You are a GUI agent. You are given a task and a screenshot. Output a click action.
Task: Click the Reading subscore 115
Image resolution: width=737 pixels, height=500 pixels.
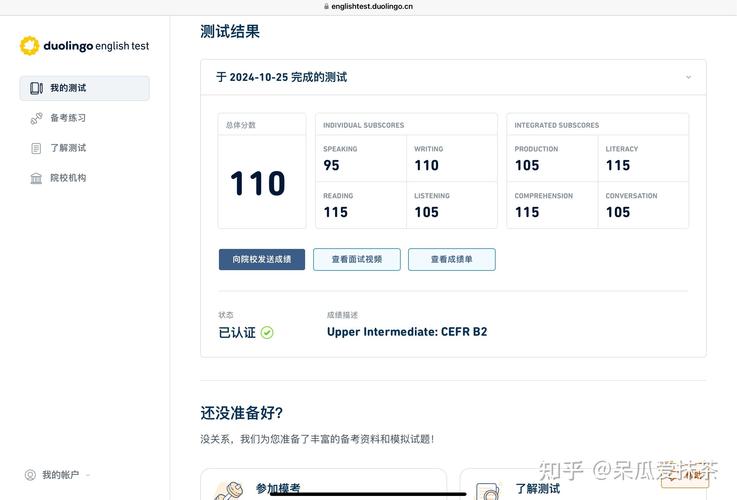tap(336, 212)
